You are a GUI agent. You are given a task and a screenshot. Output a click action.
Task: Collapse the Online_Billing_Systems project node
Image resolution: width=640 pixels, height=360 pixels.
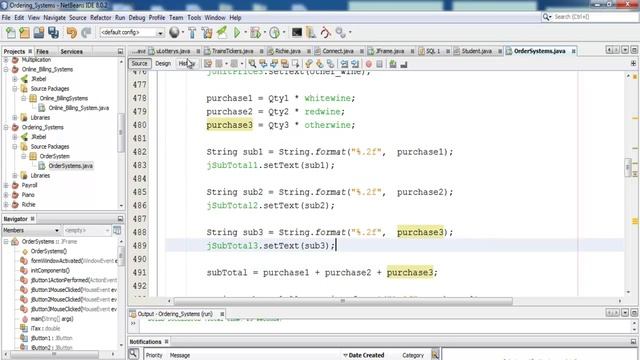(6, 69)
